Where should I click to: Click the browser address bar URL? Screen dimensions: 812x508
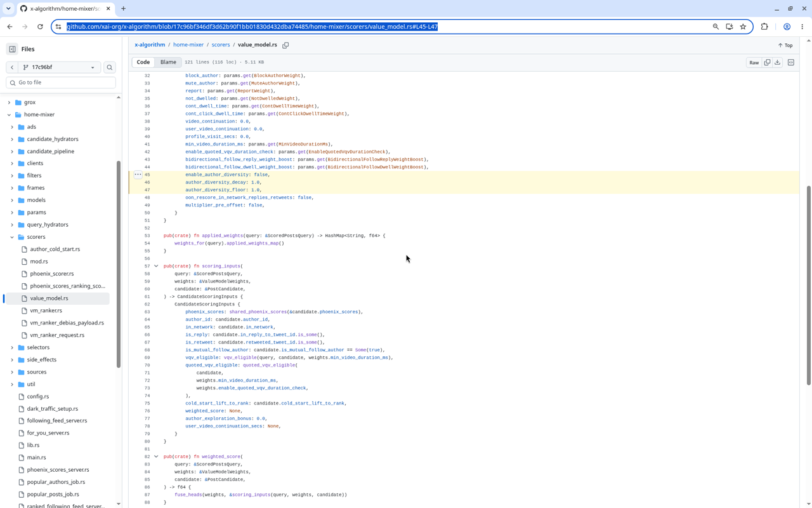coord(252,27)
